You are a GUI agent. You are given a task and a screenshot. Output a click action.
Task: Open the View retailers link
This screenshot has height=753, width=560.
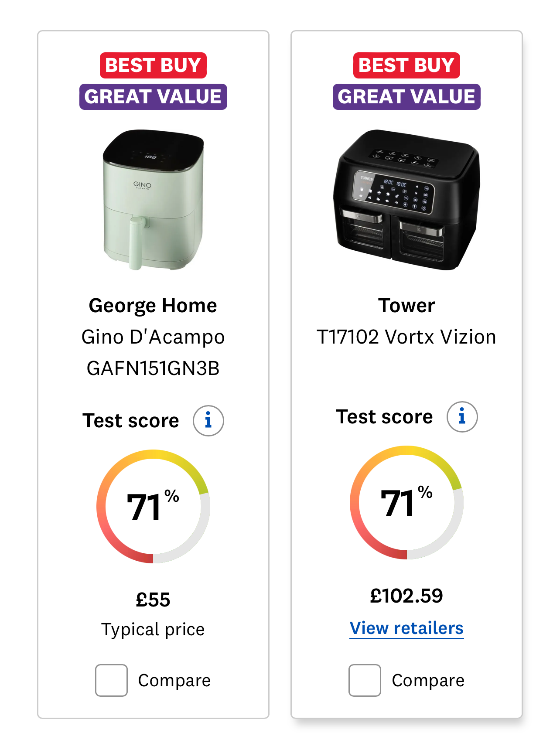pos(406,628)
